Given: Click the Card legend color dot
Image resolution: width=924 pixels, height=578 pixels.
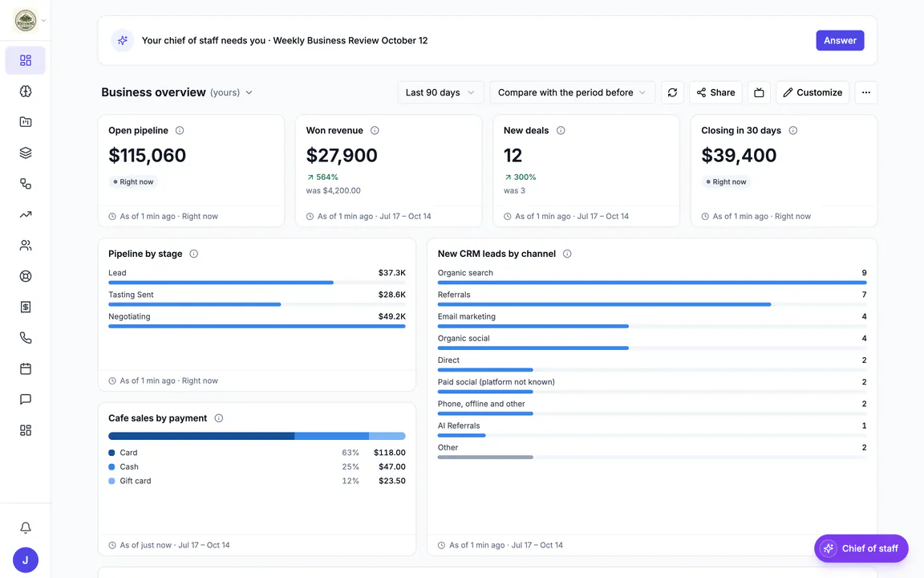Looking at the screenshot, I should pyautogui.click(x=112, y=453).
